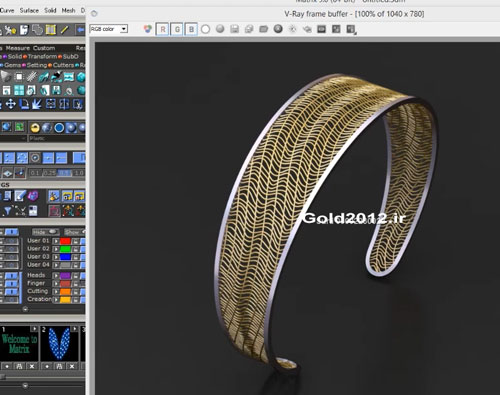Expand the Finger layer arrow

[56, 284]
